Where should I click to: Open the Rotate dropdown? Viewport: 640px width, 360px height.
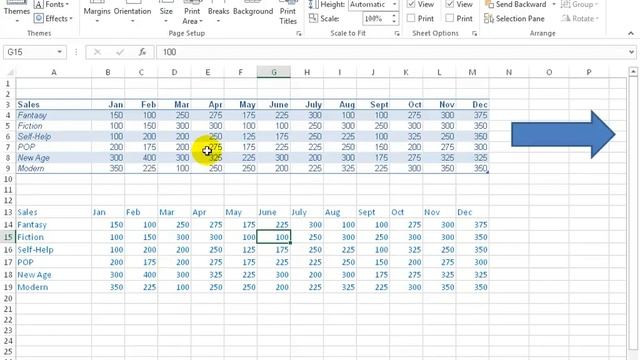point(580,18)
